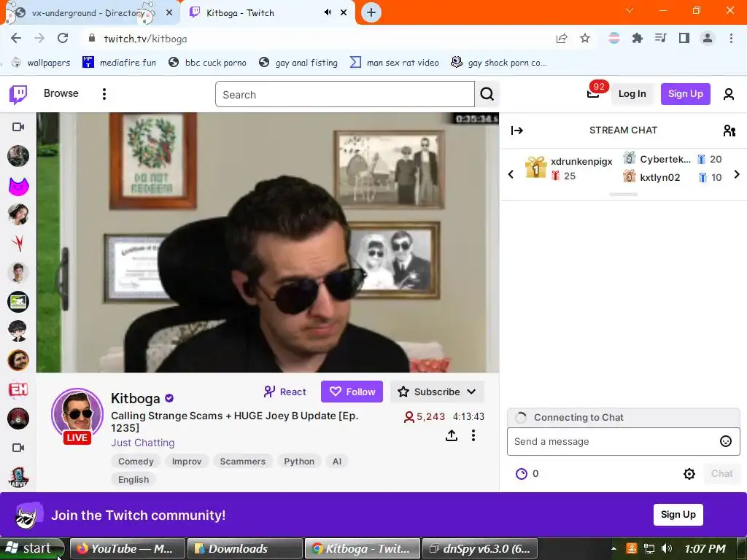
Task: Expand the Subscribe dropdown arrow
Action: [471, 392]
